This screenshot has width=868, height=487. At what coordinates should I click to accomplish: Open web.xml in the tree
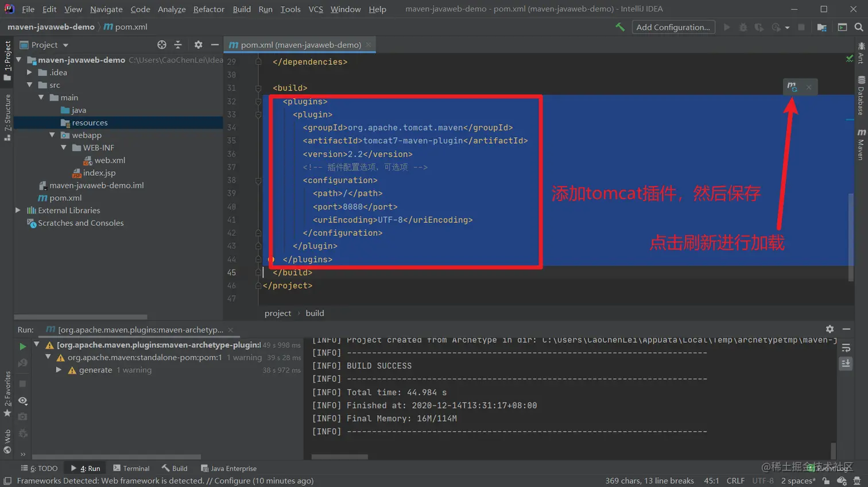click(104, 160)
